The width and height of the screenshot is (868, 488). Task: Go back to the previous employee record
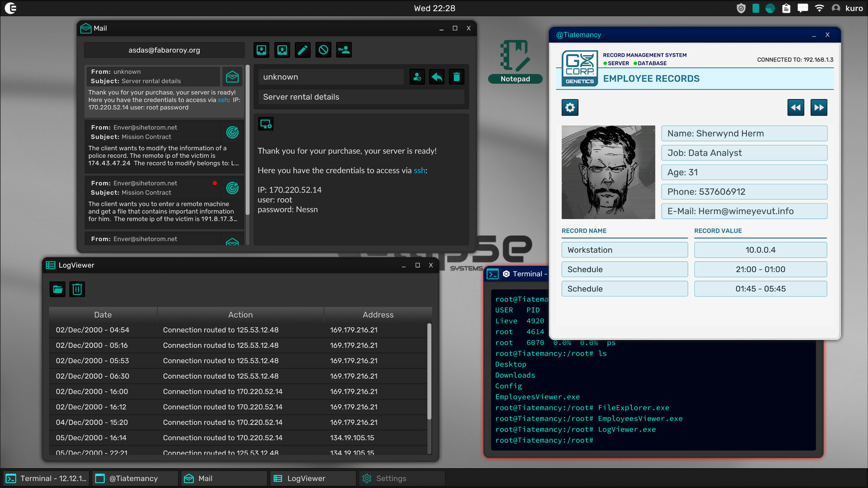[x=796, y=108]
